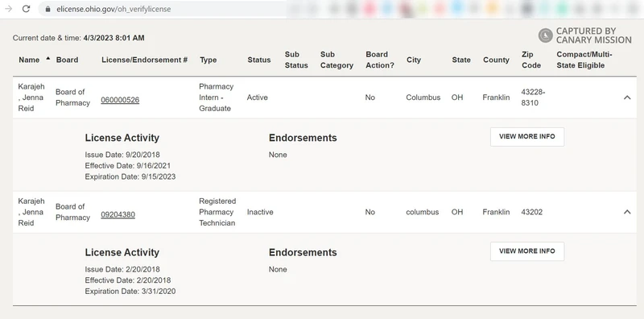Screen dimensions: 644x319
Task: Click the License/Endorsement # column header
Action: coord(145,60)
